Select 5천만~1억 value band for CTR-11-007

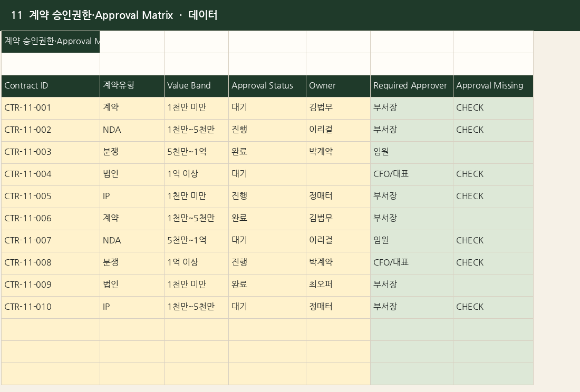click(197, 241)
